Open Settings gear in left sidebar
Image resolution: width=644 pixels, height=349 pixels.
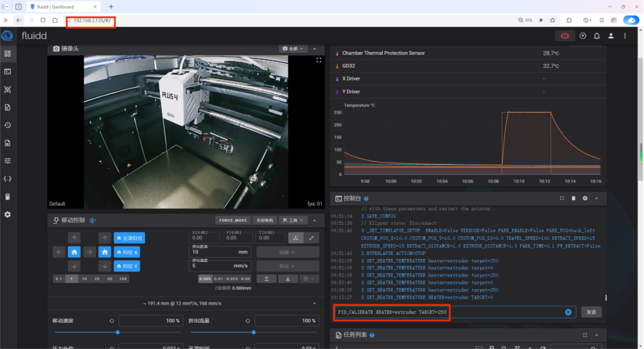point(8,214)
